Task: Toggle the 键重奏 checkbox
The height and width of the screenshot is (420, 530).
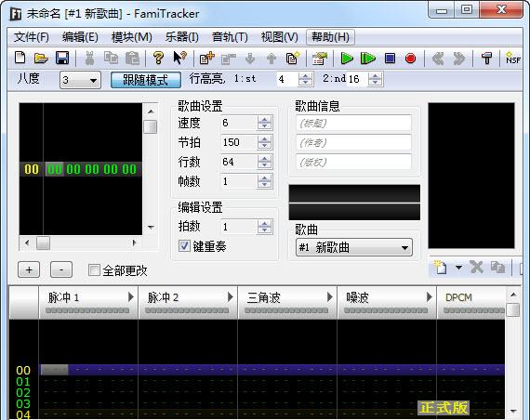Action: [184, 245]
